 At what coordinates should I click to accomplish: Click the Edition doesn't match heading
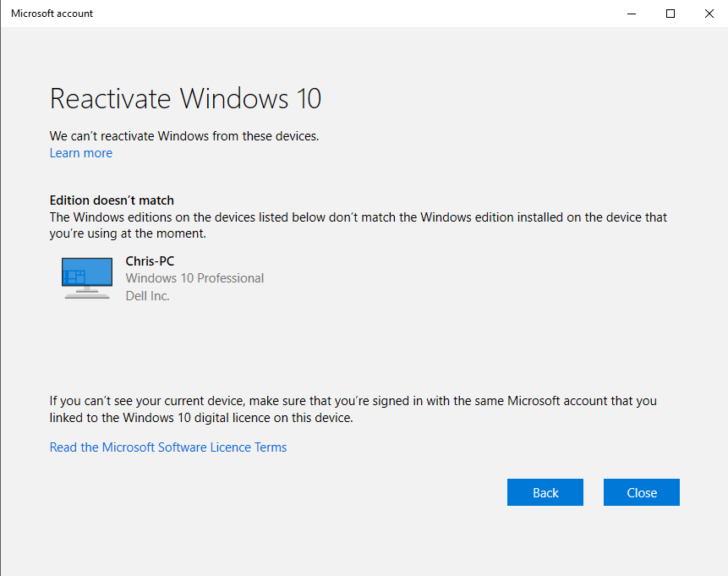pyautogui.click(x=112, y=200)
